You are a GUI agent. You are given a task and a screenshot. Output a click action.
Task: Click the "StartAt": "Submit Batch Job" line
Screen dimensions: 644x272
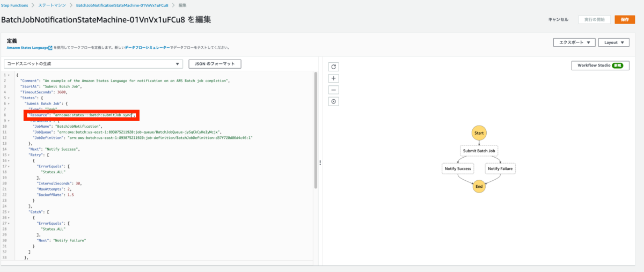[51, 86]
